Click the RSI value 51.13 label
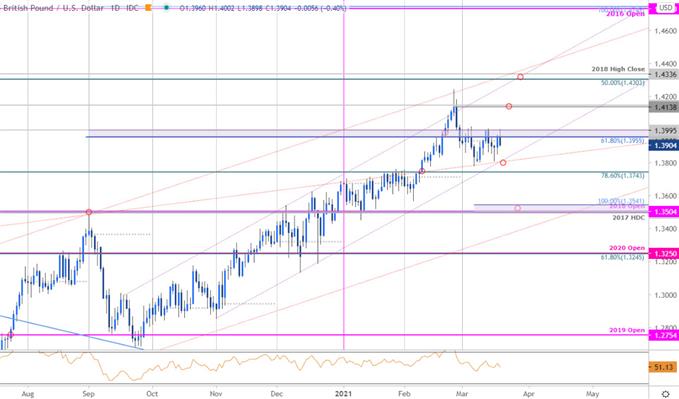The image size is (679, 399). coord(663,367)
